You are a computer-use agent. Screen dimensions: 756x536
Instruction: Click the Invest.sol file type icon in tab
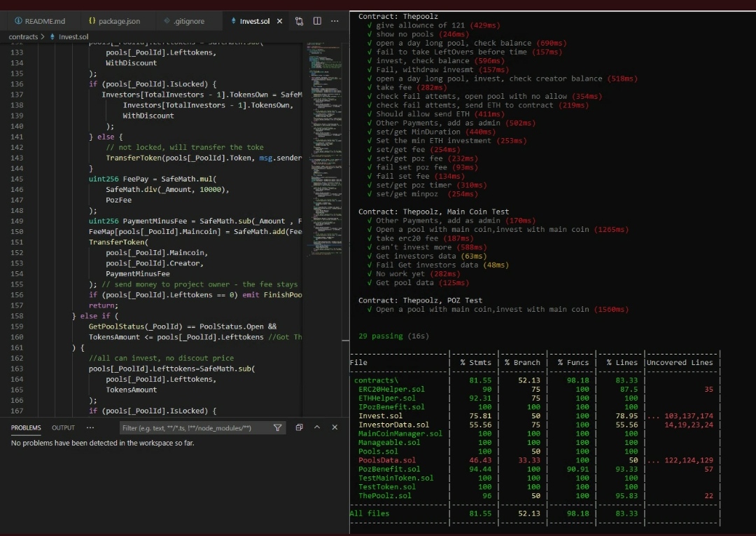234,21
